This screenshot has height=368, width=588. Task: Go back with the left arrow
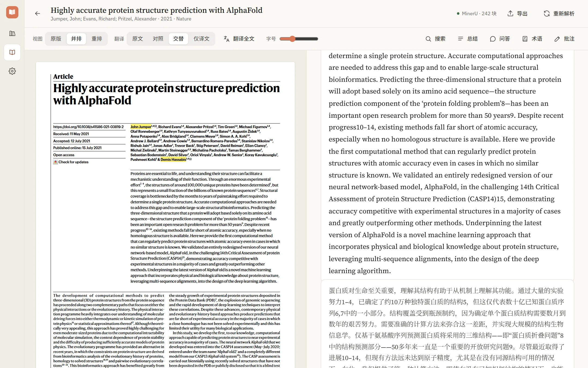coord(38,13)
